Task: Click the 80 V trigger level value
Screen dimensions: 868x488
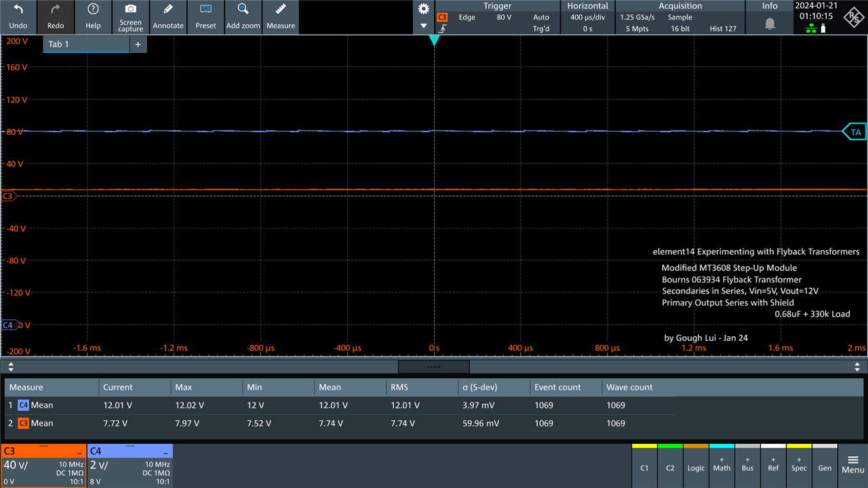Action: click(504, 17)
